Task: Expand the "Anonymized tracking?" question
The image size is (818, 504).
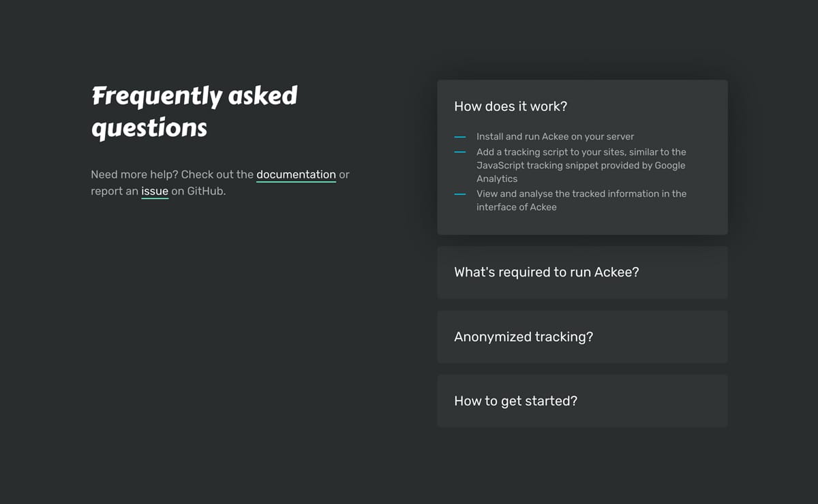Action: [x=582, y=336]
